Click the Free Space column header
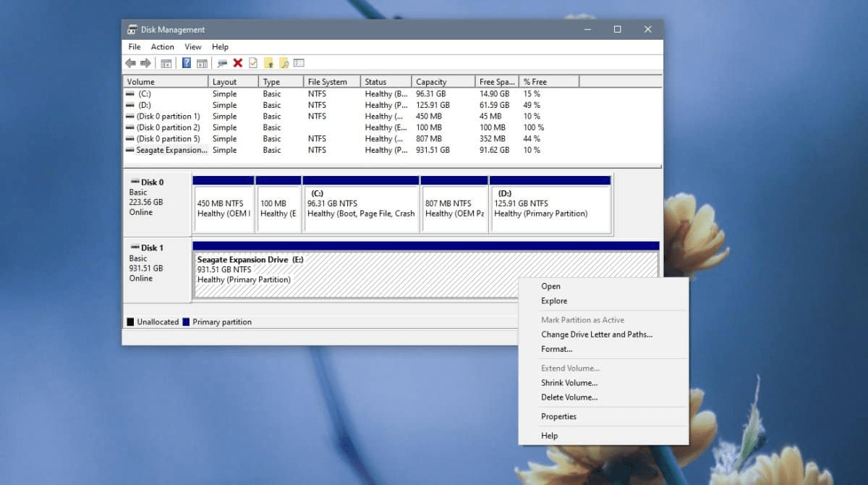The width and height of the screenshot is (868, 485). 495,81
